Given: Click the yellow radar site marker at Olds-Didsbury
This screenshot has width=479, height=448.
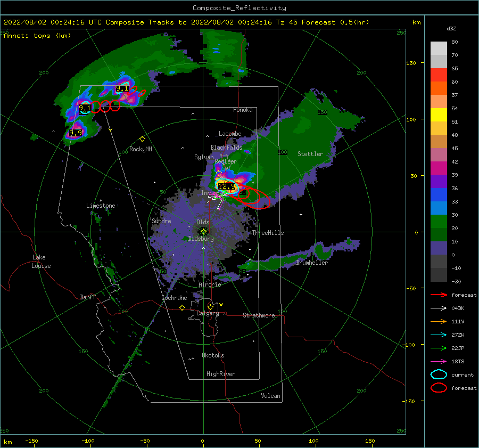Looking at the screenshot, I should tap(203, 232).
